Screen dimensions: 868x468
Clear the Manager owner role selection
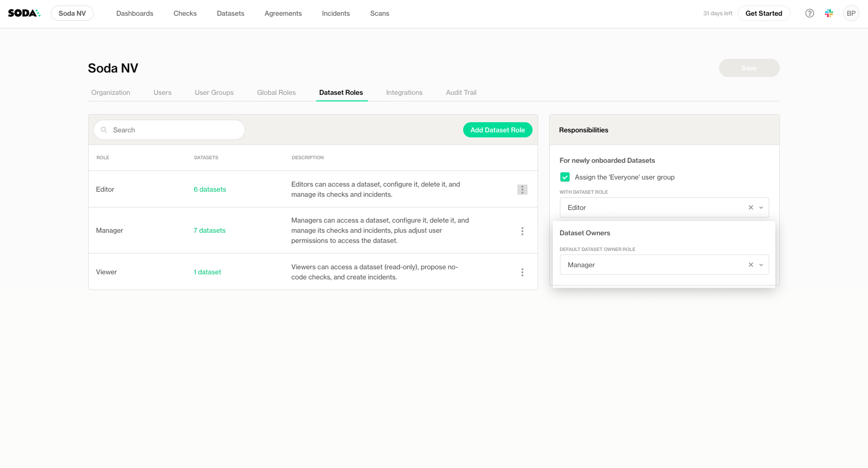coord(750,265)
